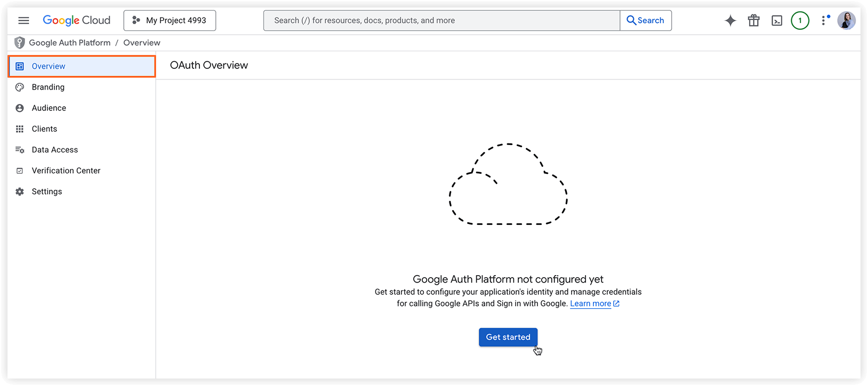The image size is (868, 386).
Task: Open the Gemini sparkle assistant
Action: (x=730, y=20)
